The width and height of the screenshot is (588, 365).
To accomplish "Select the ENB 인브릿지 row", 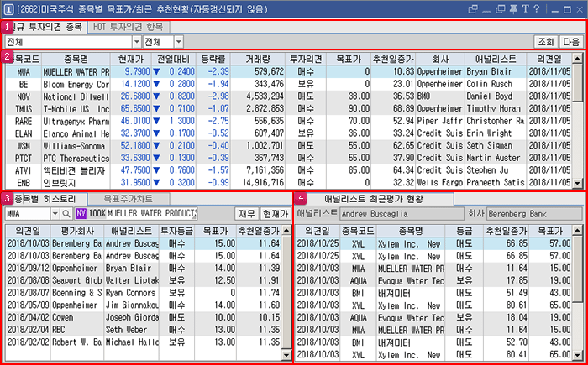I will (289, 183).
